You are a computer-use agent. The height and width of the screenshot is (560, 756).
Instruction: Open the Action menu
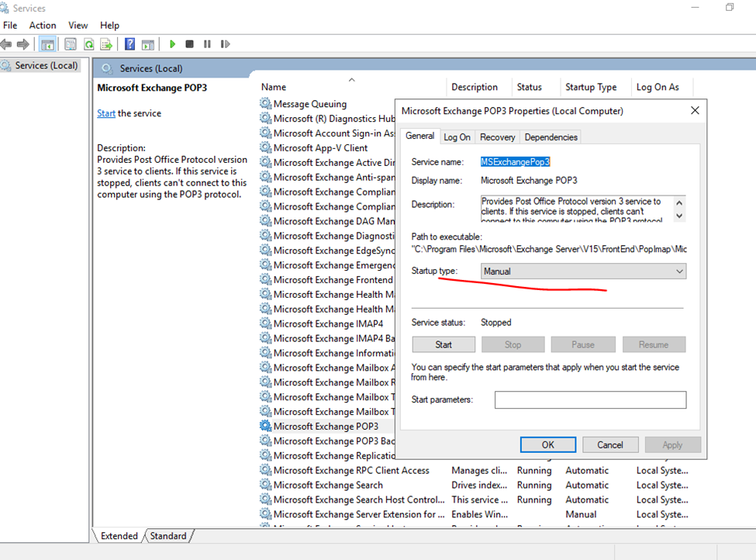pyautogui.click(x=43, y=26)
